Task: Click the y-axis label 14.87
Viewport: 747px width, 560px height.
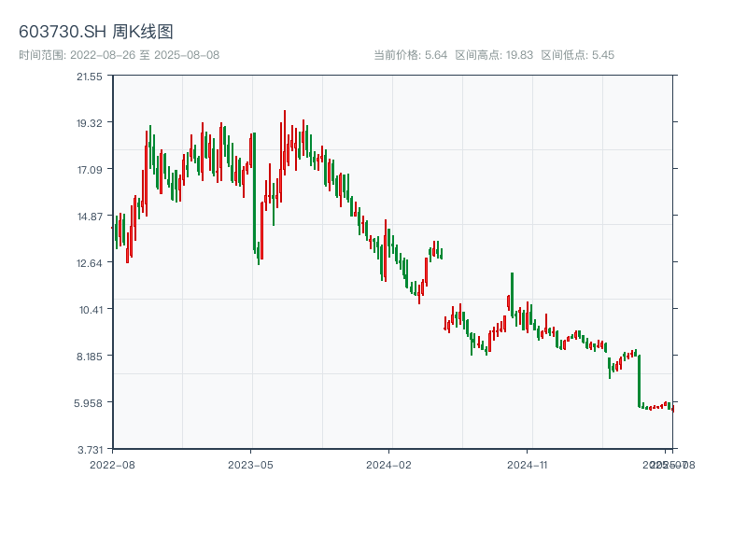Action: pos(90,217)
